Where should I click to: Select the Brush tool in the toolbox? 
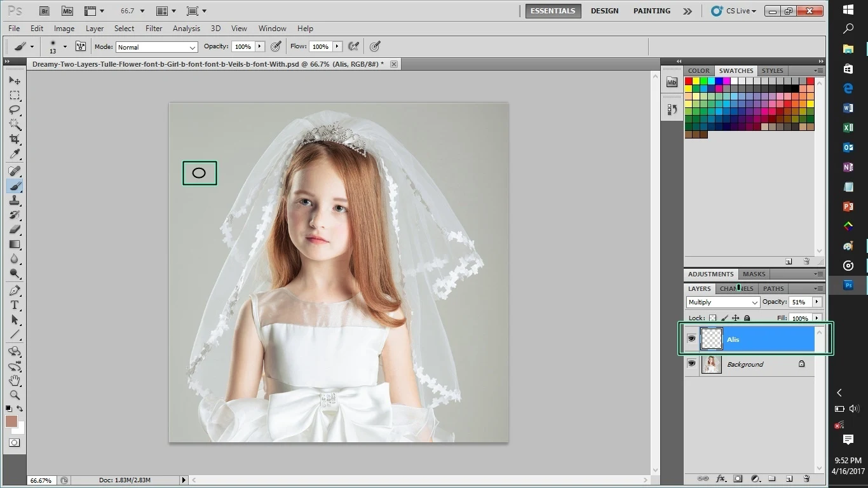[x=15, y=186]
